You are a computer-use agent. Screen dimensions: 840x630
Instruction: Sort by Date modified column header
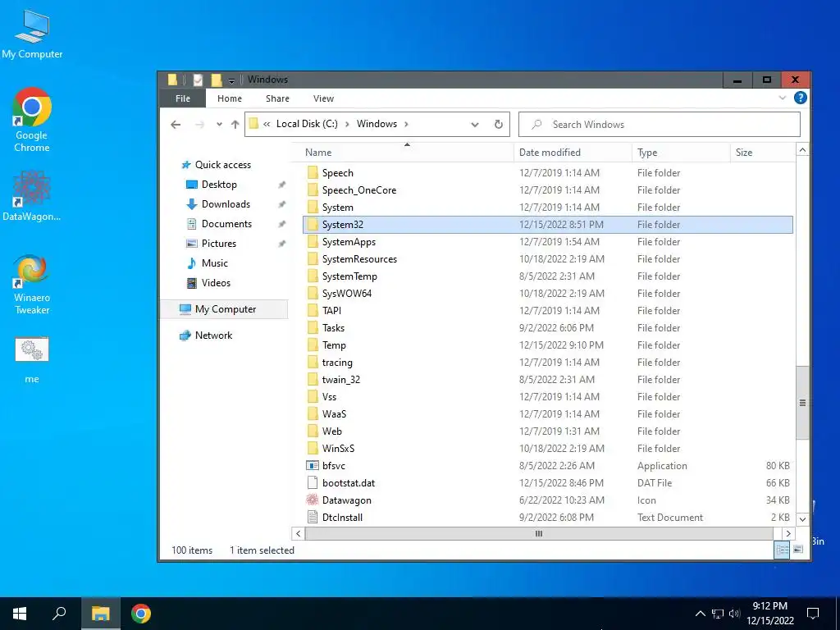(x=573, y=152)
